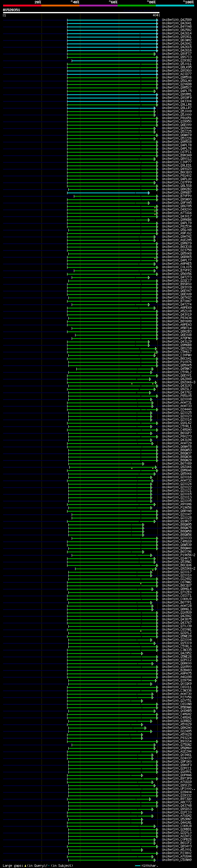Screen dimensions: 197x868
Task: Select the UniRef100_Q43193 label
Action: 177,386
